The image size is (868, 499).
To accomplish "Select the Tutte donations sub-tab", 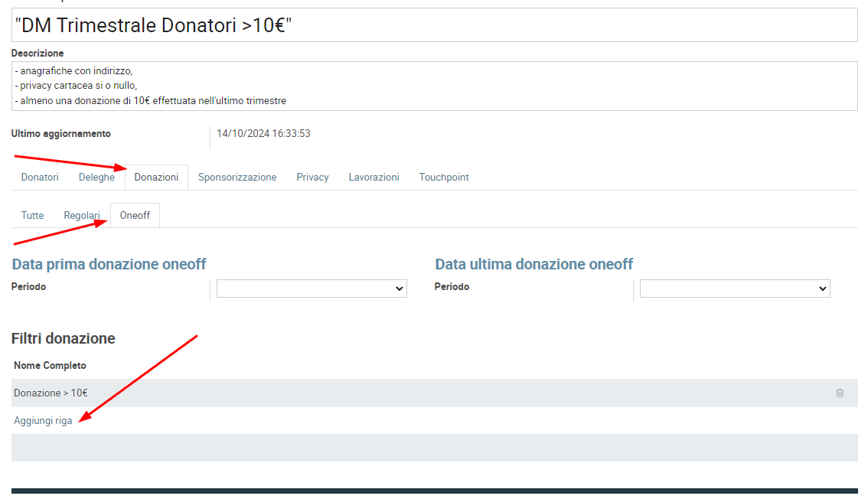I will [x=32, y=216].
